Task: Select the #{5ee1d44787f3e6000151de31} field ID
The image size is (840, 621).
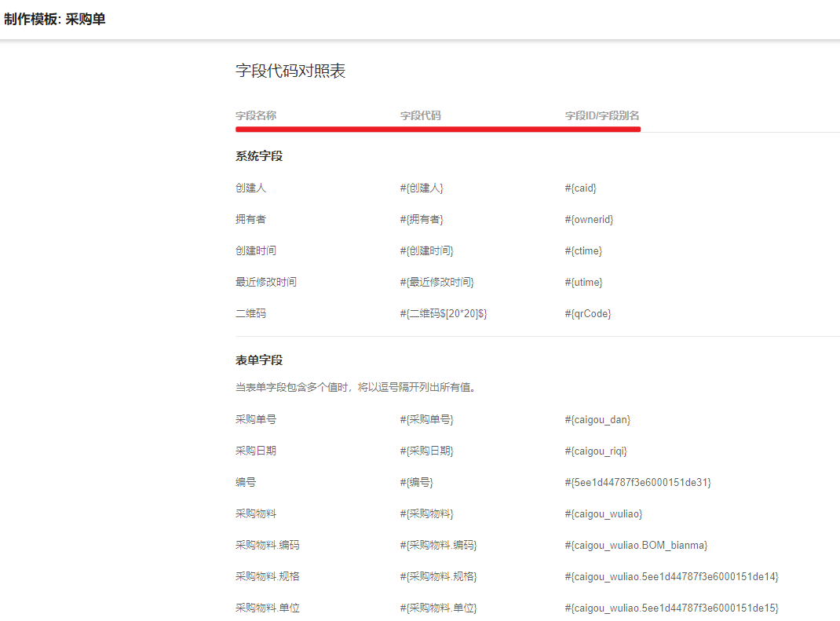Action: click(637, 483)
